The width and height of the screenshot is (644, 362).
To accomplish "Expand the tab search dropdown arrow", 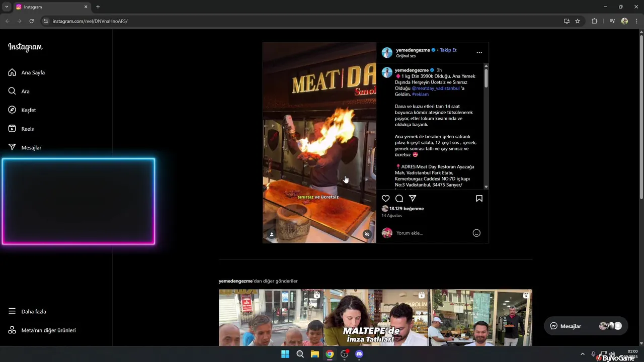I will click(x=7, y=7).
